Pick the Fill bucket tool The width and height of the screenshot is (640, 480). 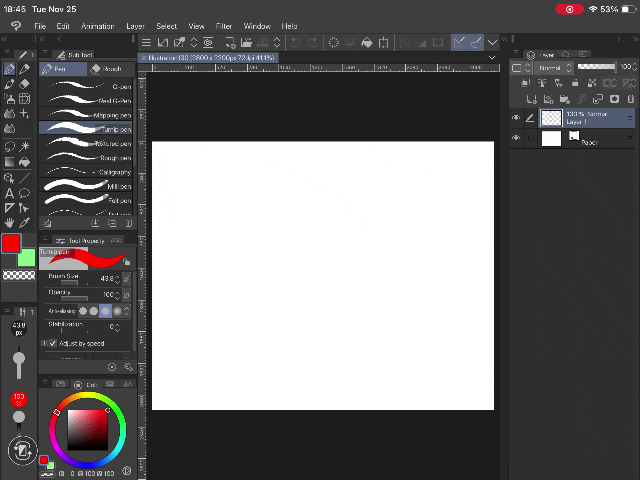[25, 161]
